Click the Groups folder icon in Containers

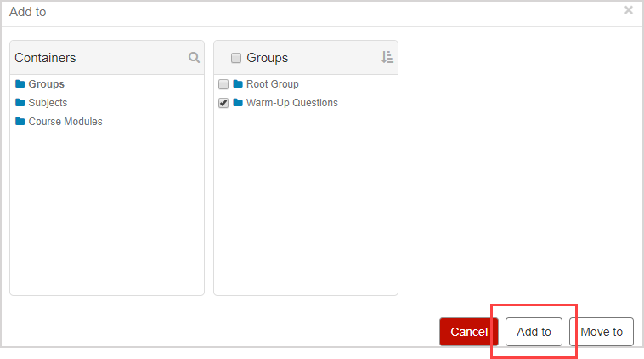click(20, 84)
